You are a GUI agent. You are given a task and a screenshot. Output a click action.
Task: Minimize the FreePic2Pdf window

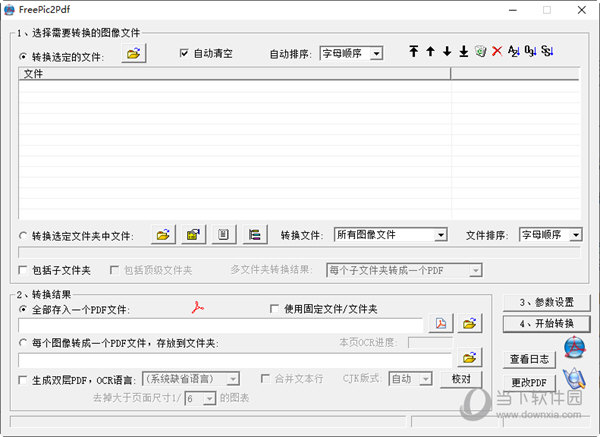pyautogui.click(x=513, y=10)
